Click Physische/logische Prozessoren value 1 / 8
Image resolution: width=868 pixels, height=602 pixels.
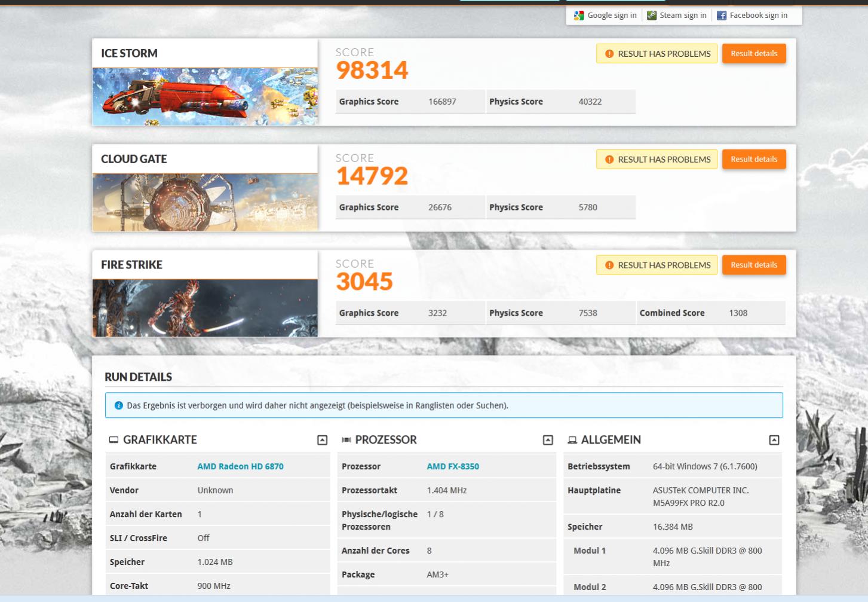(x=435, y=514)
